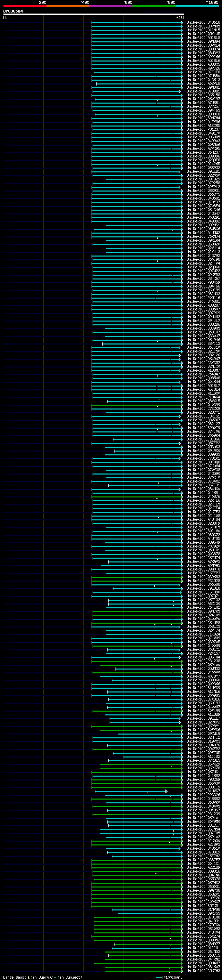Select hit label UniRef100_A6ZI31
Image resolution: width=222 pixels, height=980 pixels.
[203, 485]
